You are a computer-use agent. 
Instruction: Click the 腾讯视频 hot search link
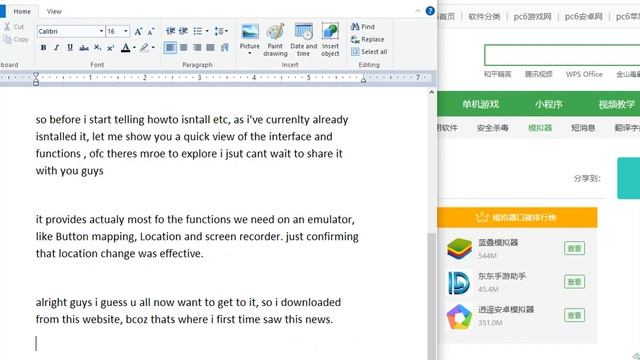coord(538,74)
